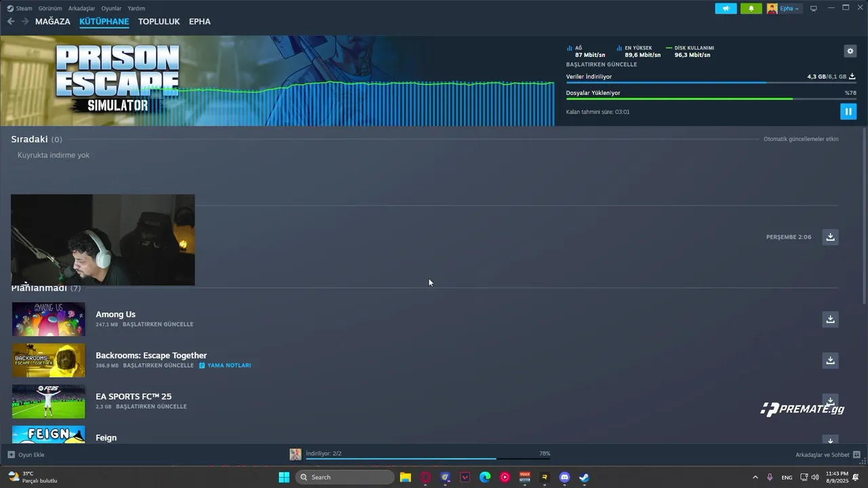Open the Arkadaşlar menu
868x488 pixels.
tap(81, 9)
